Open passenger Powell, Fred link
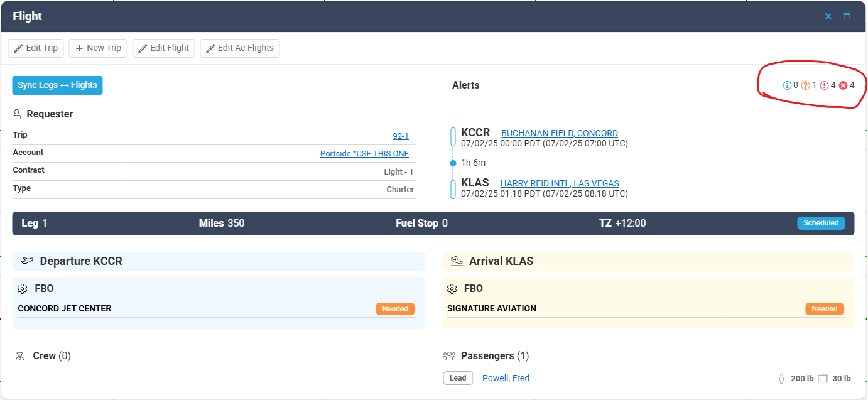The width and height of the screenshot is (868, 400). click(506, 378)
